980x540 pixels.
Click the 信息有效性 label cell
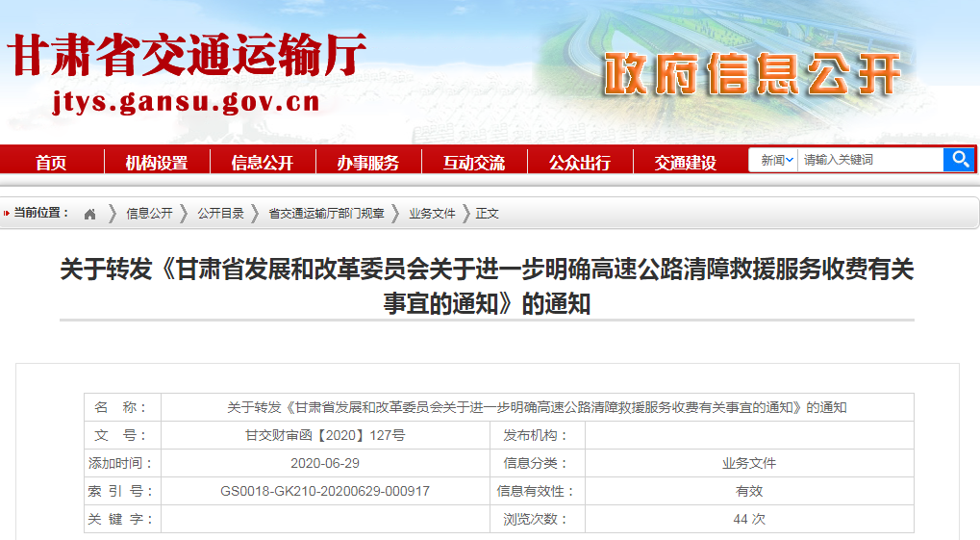point(537,491)
